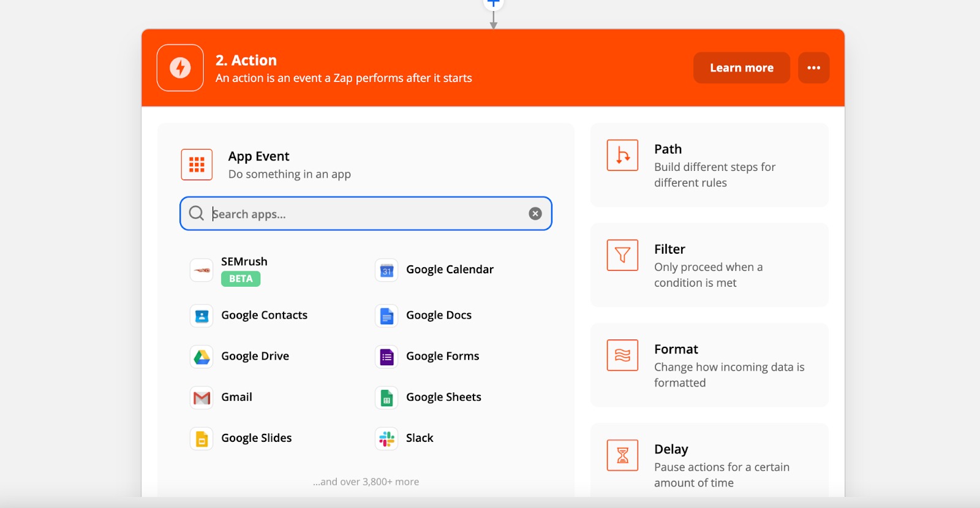Click the Action lightning bolt icon
This screenshot has height=508, width=980.
[x=180, y=68]
